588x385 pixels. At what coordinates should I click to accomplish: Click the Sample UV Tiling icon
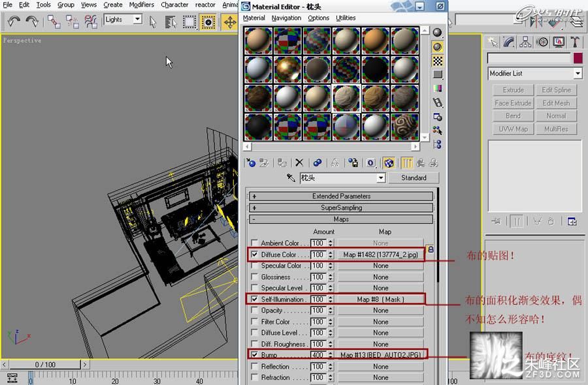pyautogui.click(x=437, y=74)
